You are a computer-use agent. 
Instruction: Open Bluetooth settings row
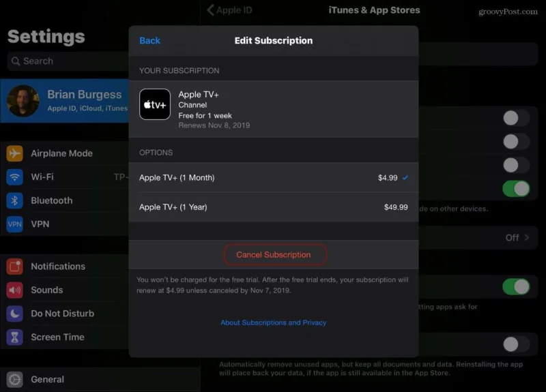click(65, 200)
